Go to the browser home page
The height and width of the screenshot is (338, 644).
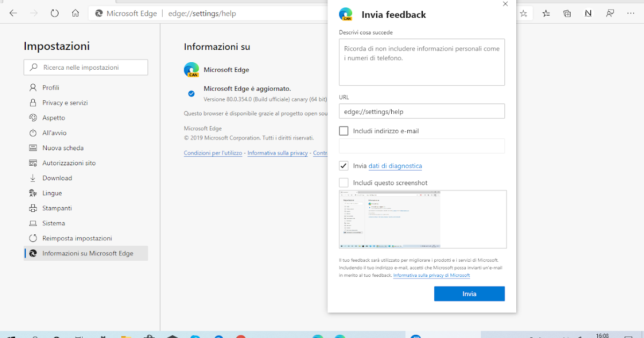(75, 13)
